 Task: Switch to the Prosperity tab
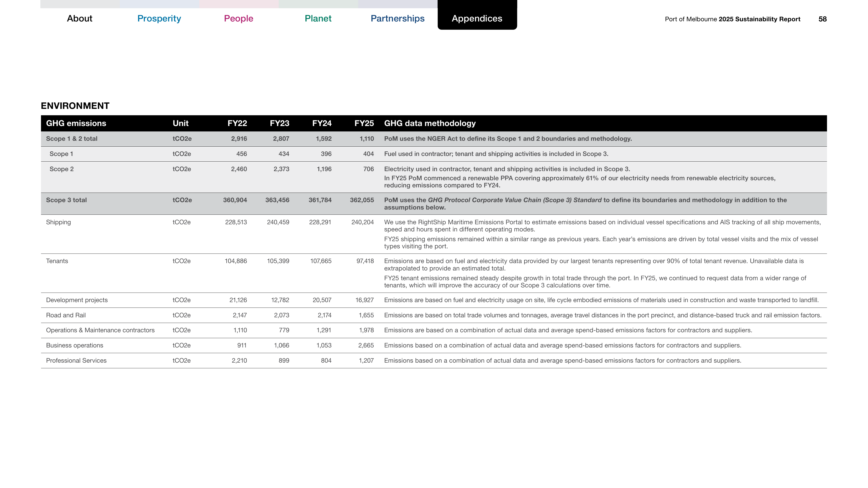pos(159,18)
